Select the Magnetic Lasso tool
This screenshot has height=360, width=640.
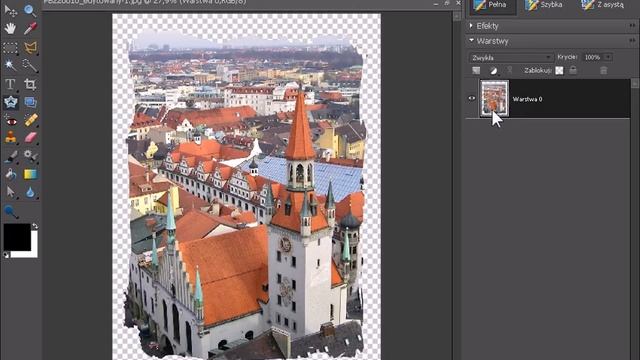pos(30,48)
